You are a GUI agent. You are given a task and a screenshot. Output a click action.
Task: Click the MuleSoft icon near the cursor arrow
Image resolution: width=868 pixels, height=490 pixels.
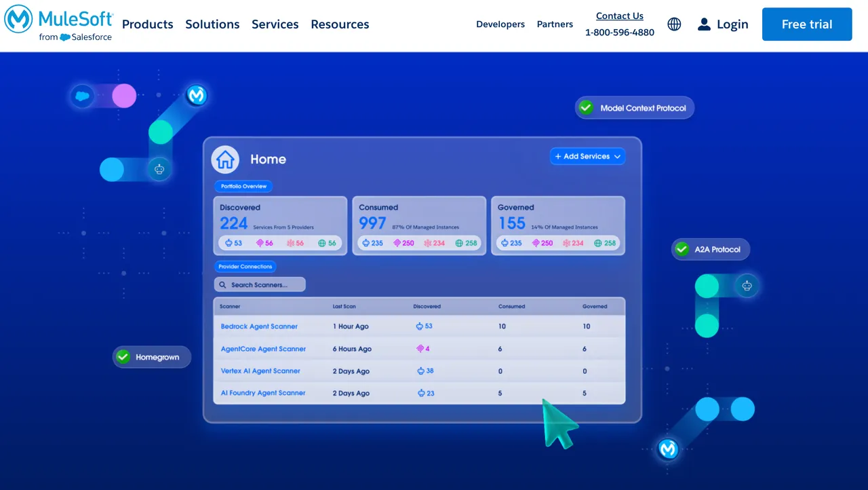(668, 449)
